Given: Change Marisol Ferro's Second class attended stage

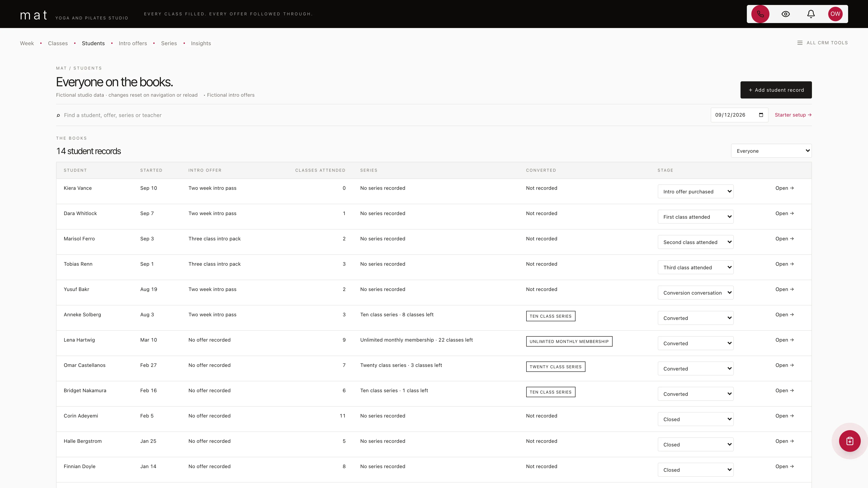Looking at the screenshot, I should coord(696,242).
